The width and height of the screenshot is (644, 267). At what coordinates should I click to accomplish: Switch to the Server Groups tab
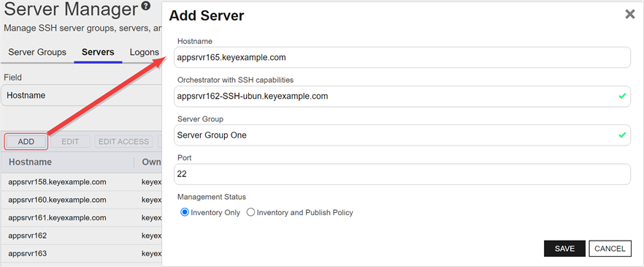tap(37, 52)
